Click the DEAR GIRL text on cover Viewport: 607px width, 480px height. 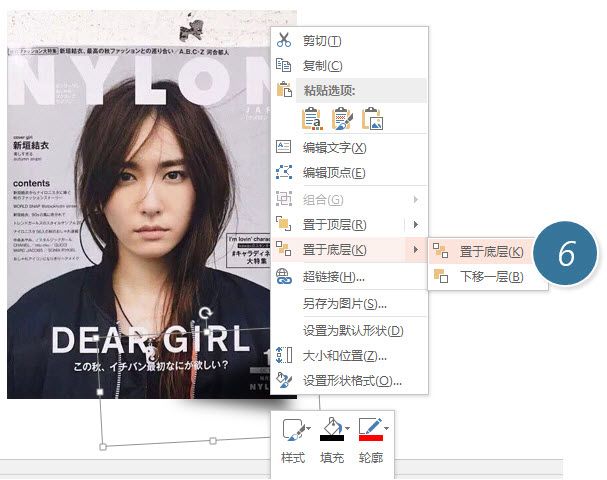151,339
